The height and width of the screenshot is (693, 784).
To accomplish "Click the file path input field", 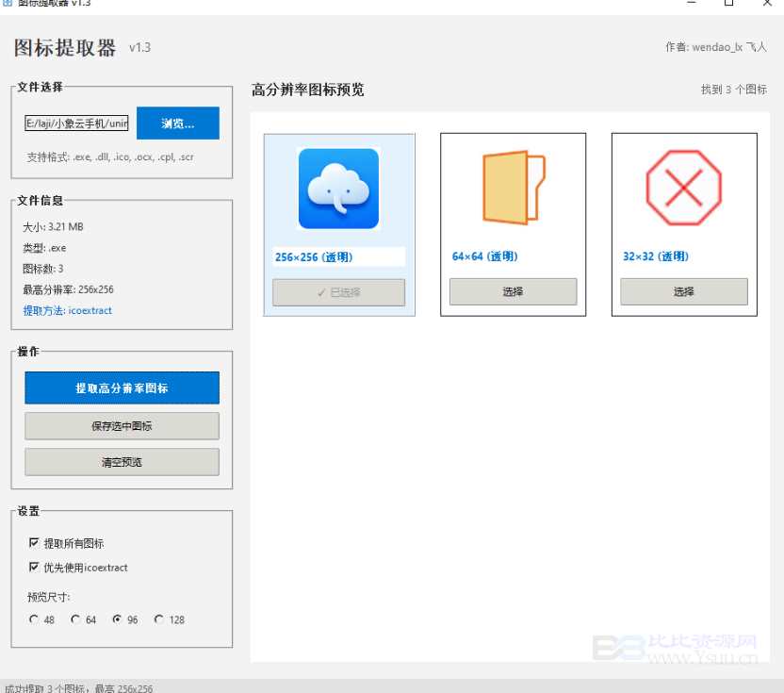I will [x=76, y=124].
